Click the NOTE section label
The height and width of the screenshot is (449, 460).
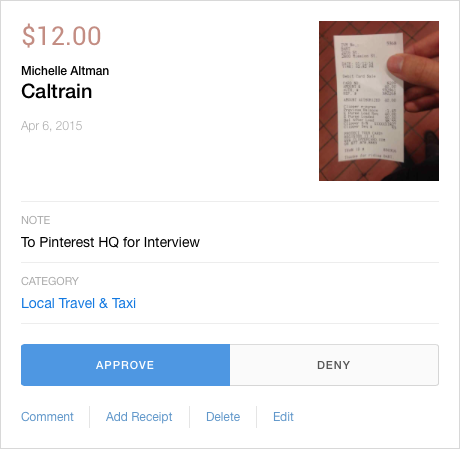[x=36, y=220]
